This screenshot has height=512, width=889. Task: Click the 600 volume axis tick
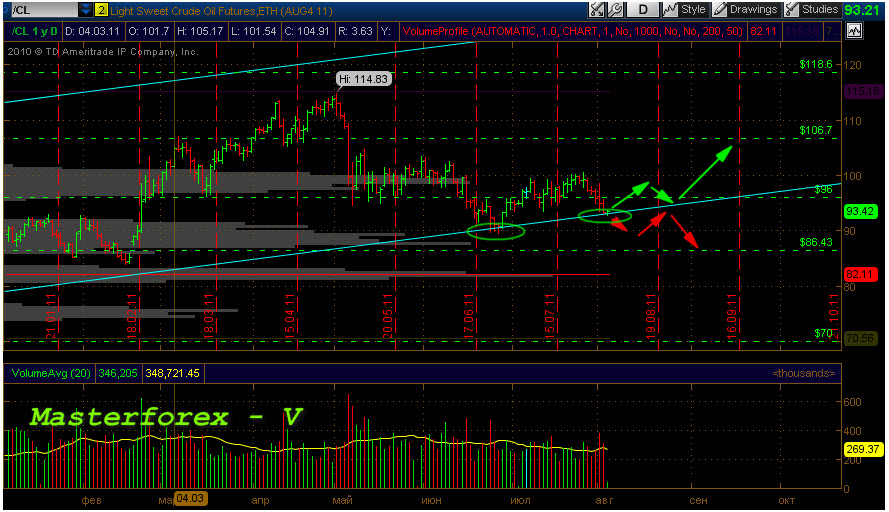click(853, 401)
